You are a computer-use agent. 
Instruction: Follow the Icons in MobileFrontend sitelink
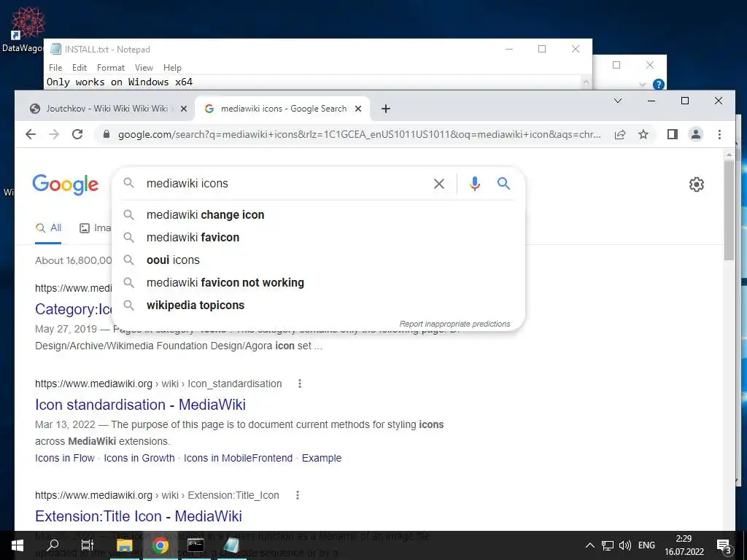point(239,458)
